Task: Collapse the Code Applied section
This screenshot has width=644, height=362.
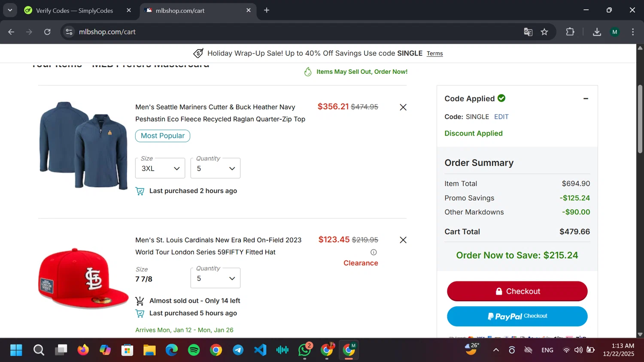Action: pyautogui.click(x=586, y=99)
